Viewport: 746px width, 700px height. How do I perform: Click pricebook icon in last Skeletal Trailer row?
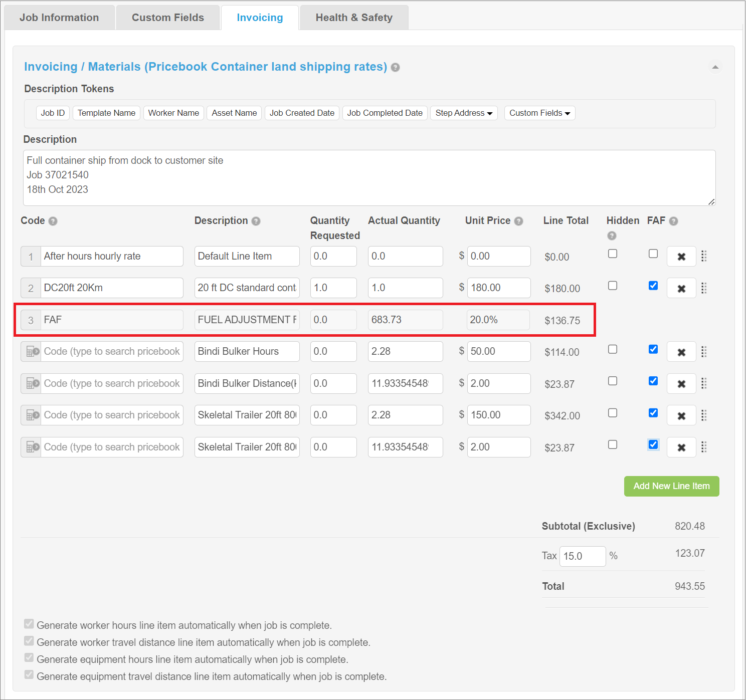31,447
